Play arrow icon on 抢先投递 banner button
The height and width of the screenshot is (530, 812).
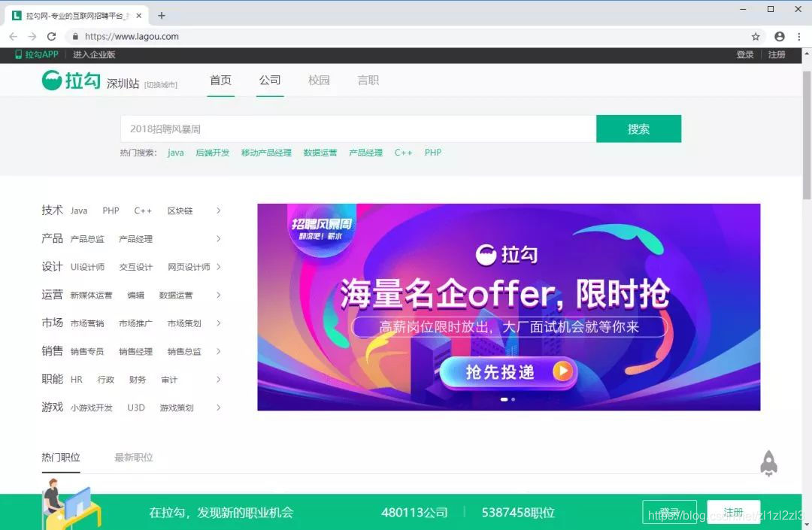(562, 371)
